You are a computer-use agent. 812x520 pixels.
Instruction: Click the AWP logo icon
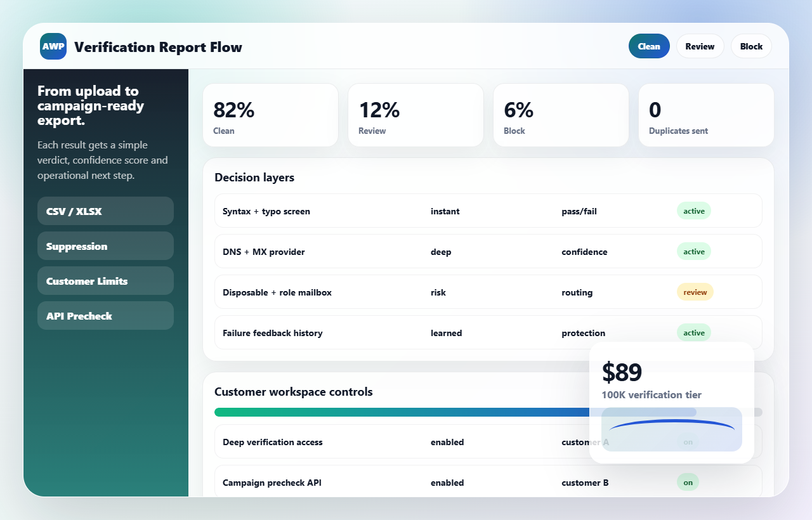click(53, 46)
